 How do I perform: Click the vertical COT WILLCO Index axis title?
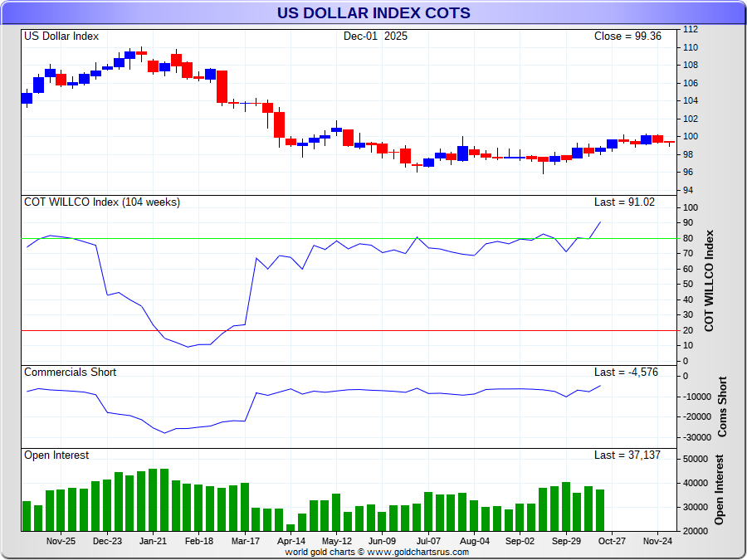click(x=709, y=280)
